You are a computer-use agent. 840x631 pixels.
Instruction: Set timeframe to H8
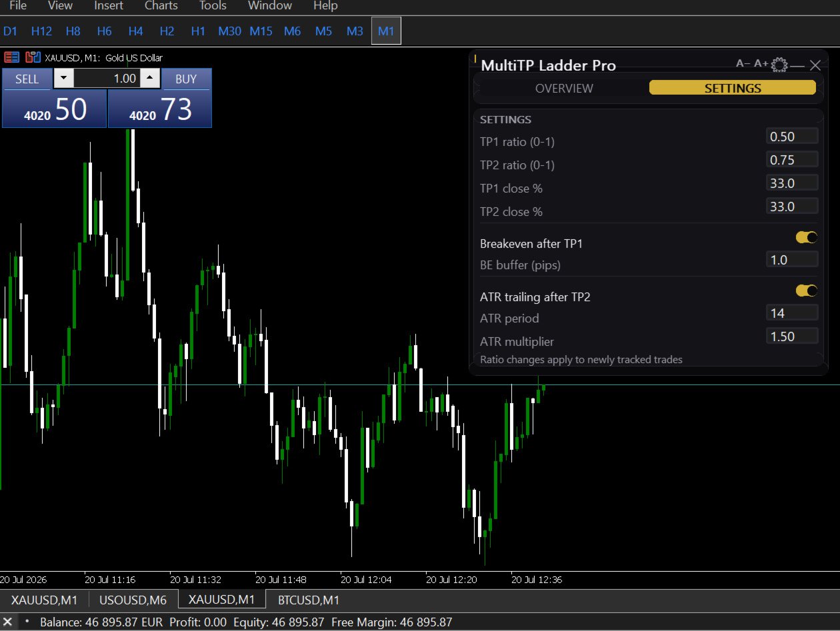pos(73,31)
